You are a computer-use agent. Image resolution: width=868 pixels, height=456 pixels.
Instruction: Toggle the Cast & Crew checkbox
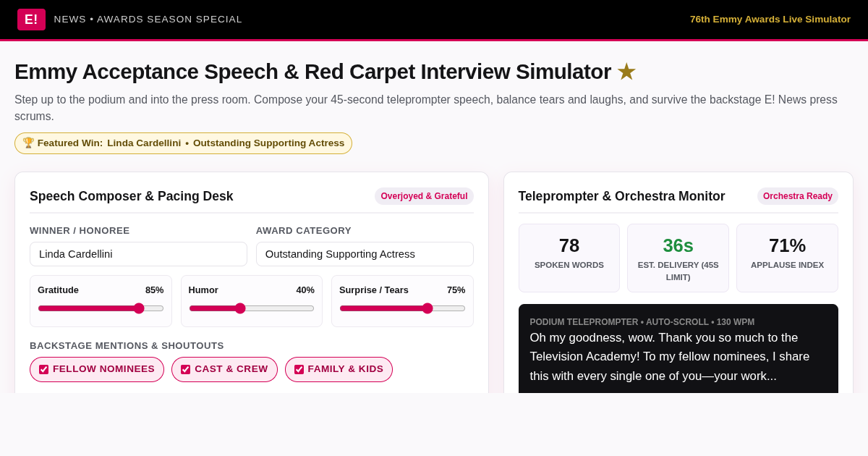(x=186, y=369)
